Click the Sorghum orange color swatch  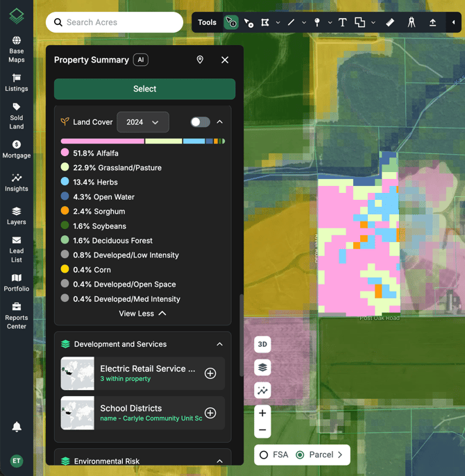(x=65, y=211)
